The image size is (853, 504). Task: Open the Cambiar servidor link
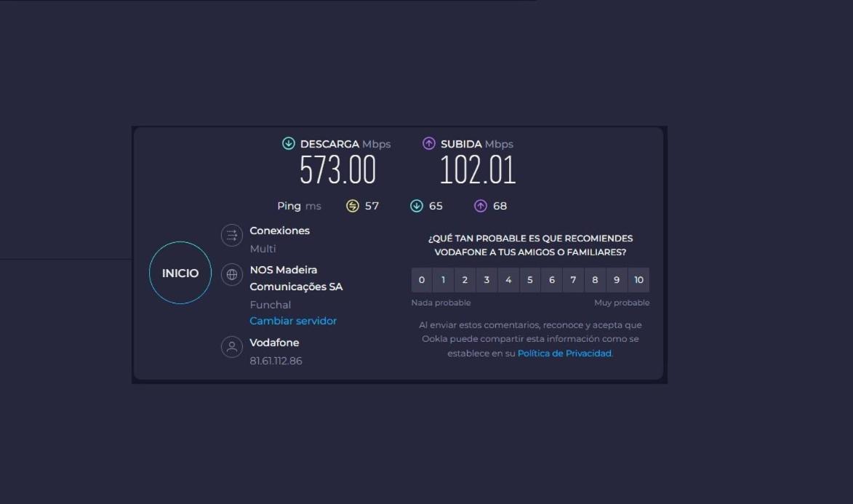pos(293,321)
